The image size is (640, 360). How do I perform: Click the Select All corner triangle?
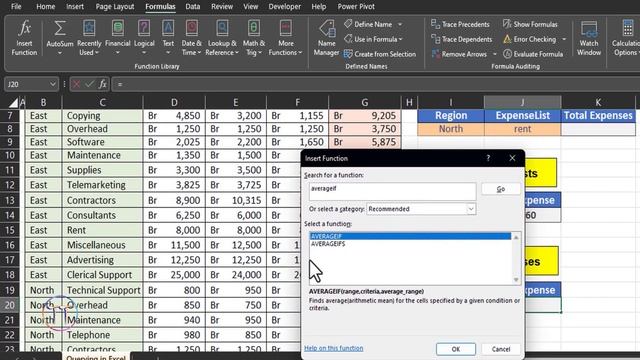(13, 102)
